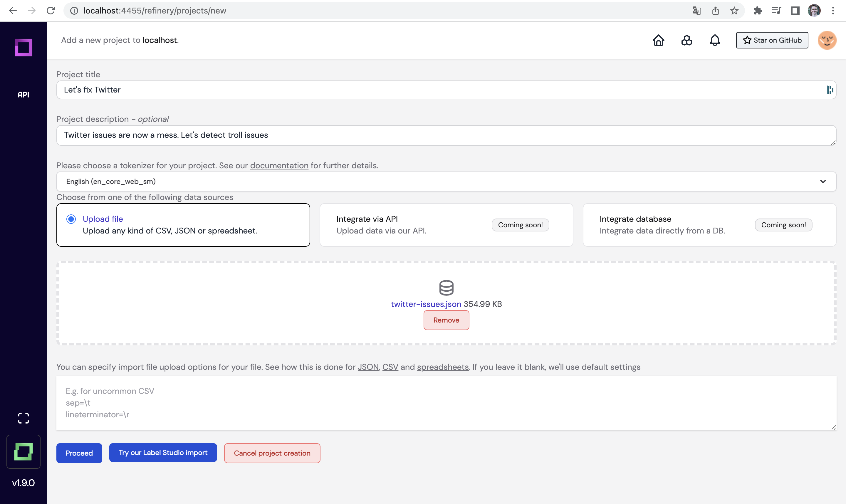This screenshot has width=846, height=504.
Task: Remove the twitter-issues.json file
Action: pyautogui.click(x=446, y=320)
